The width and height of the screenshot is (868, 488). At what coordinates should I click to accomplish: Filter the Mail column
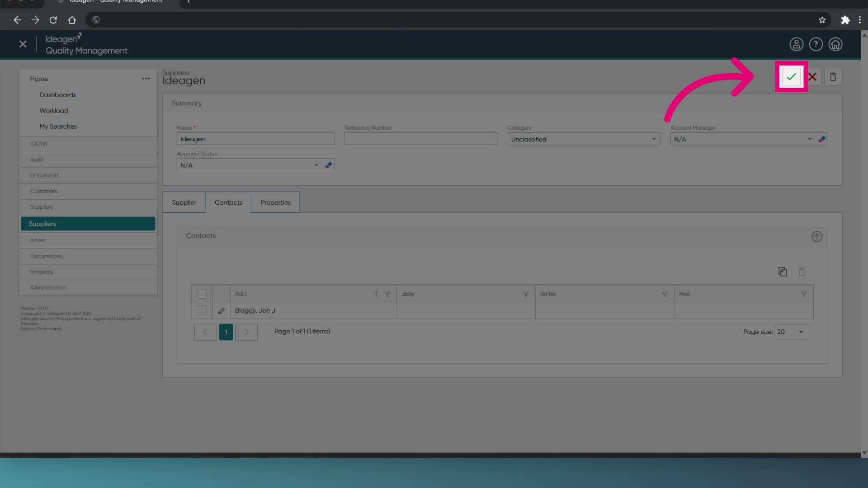pos(804,294)
